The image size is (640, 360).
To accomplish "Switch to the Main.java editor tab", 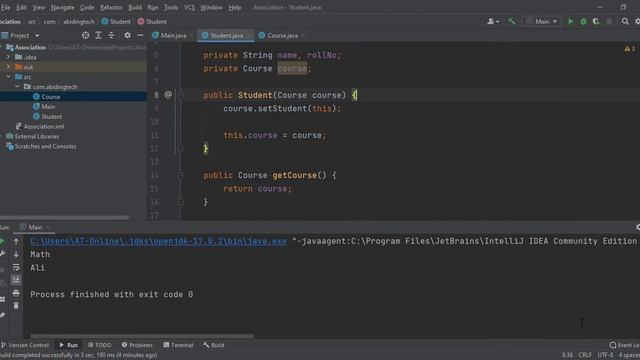I will [173, 36].
